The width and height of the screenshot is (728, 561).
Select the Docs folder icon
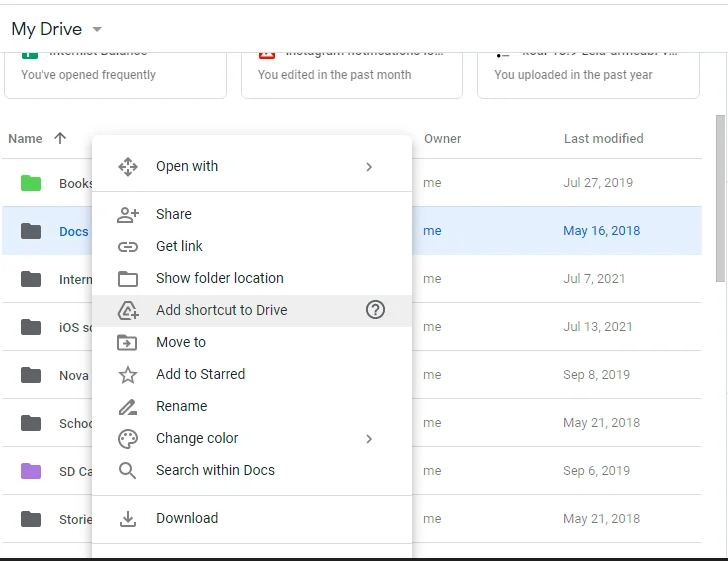point(31,231)
